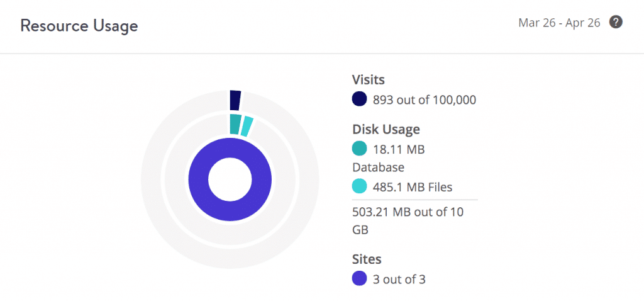644x301 pixels.
Task: Click the help question mark icon
Action: pyautogui.click(x=616, y=23)
